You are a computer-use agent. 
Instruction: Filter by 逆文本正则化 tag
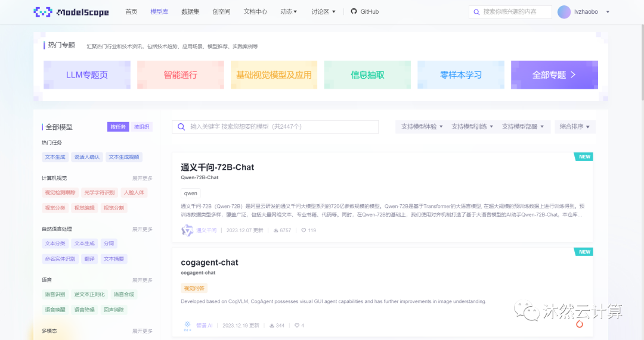tap(89, 295)
